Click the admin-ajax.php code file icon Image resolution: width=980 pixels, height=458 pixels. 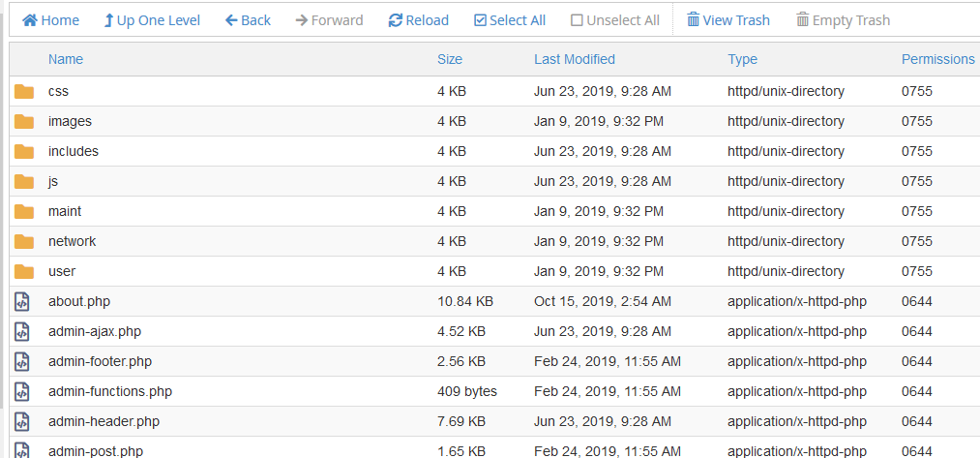[x=22, y=331]
